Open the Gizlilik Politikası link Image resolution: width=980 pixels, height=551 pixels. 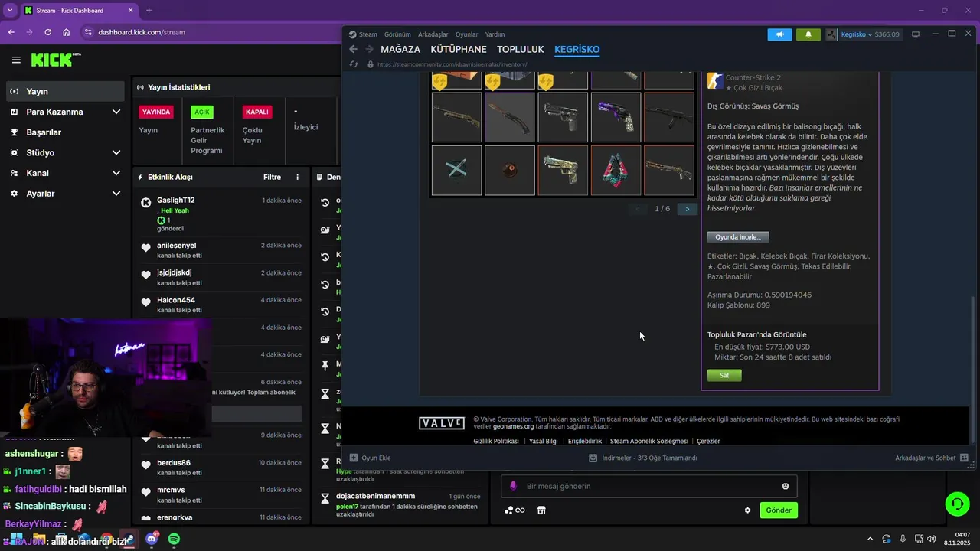[496, 441]
